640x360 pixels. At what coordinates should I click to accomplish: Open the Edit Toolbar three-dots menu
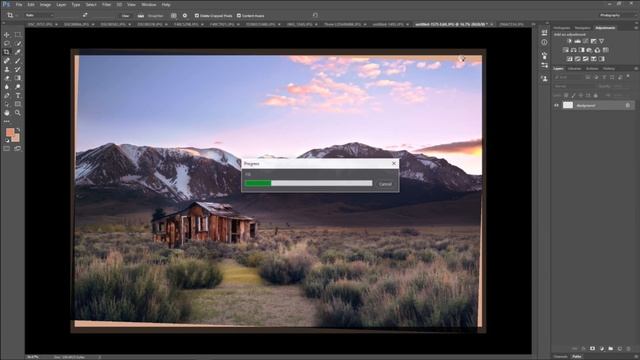(x=7, y=121)
